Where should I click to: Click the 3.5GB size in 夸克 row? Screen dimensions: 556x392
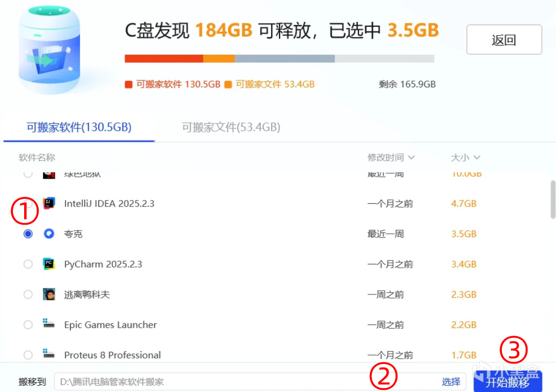click(x=464, y=234)
